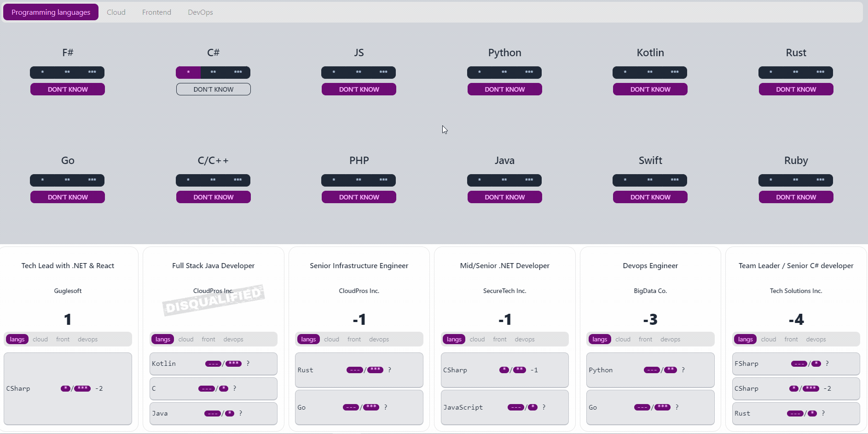Screen dimensions: 868x434
Task: Open the DevOps tab
Action: [x=200, y=12]
